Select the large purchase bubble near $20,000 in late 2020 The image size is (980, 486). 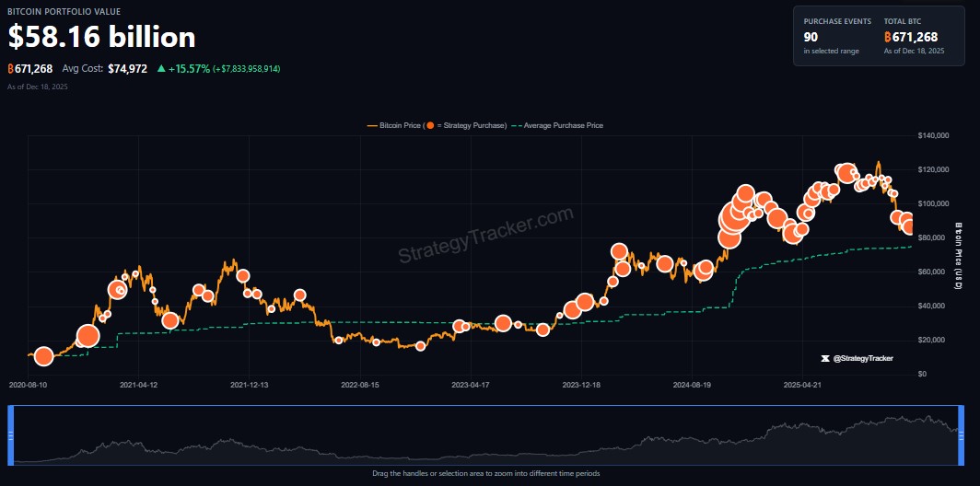[87, 336]
